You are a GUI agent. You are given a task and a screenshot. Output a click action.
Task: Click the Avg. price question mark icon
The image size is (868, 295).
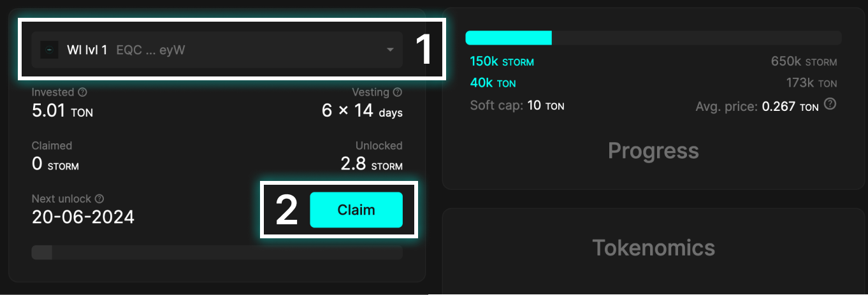click(x=830, y=104)
